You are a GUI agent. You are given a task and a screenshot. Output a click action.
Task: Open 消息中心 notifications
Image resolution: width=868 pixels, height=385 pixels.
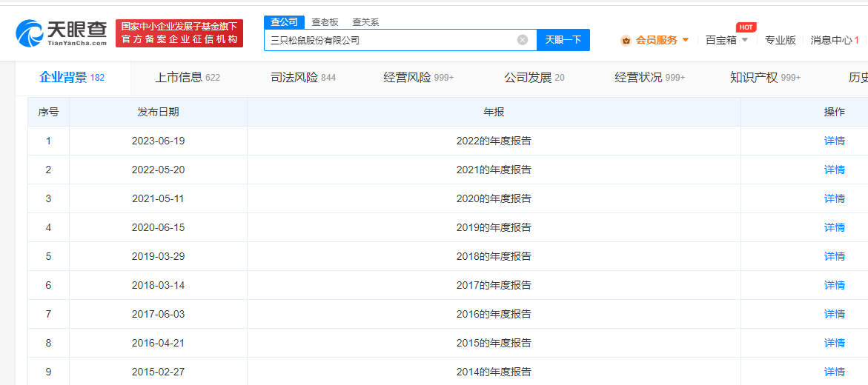835,40
